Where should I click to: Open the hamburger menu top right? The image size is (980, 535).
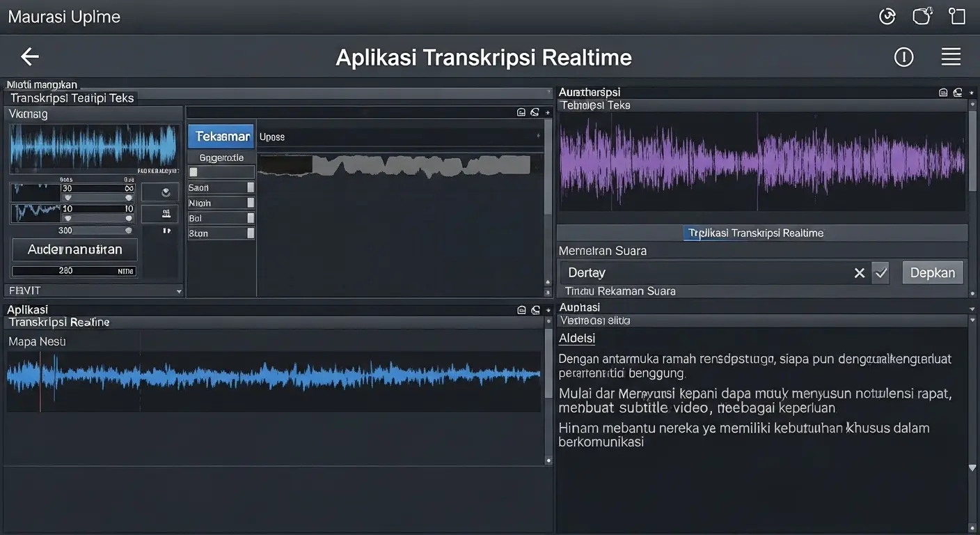point(951,57)
